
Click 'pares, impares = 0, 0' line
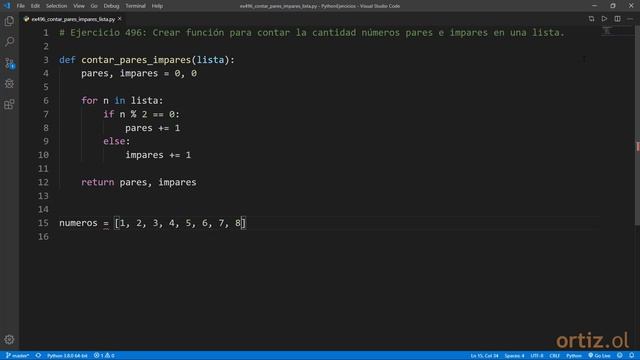139,73
